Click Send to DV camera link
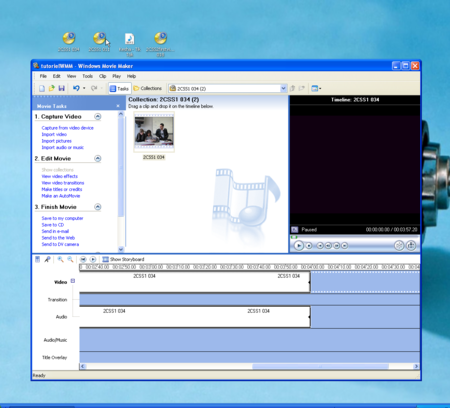 coord(60,244)
